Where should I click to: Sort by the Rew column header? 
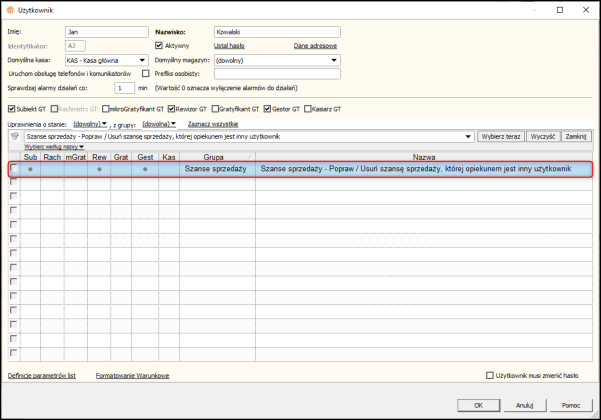pyautogui.click(x=99, y=157)
